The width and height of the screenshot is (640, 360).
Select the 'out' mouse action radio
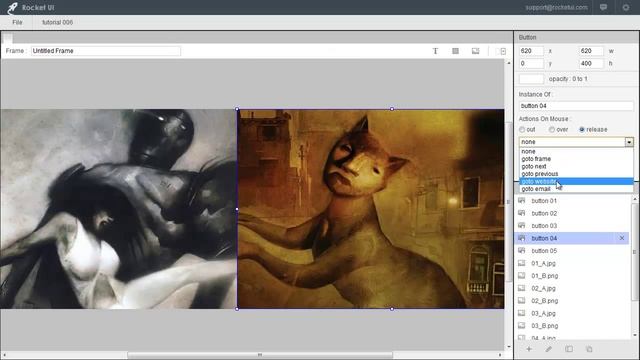point(522,129)
